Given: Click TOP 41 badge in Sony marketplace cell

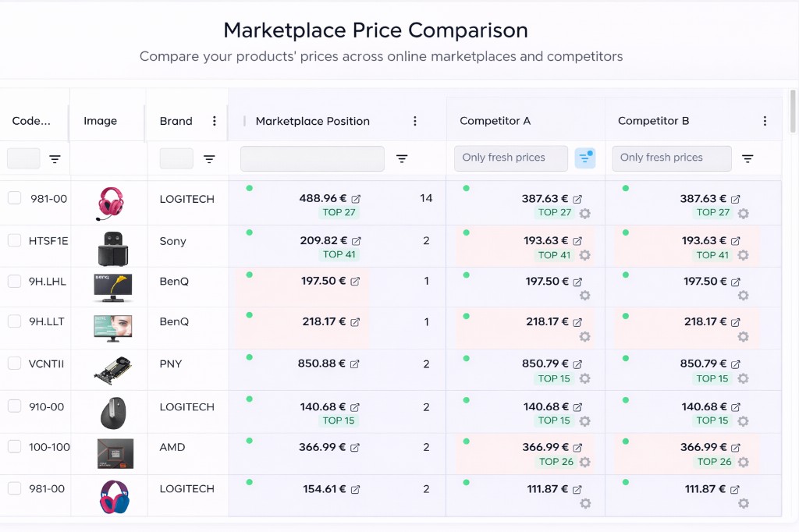Looking at the screenshot, I should pos(339,254).
